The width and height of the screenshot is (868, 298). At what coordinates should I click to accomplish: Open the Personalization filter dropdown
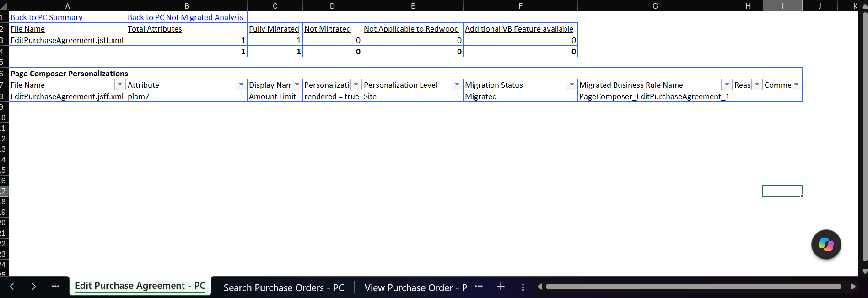tap(356, 85)
